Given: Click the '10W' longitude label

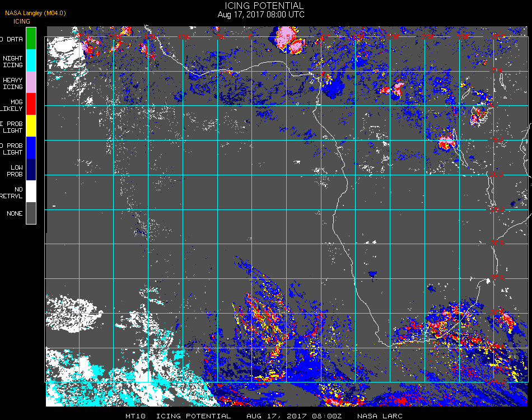Looking at the screenshot, I should click(x=184, y=37).
